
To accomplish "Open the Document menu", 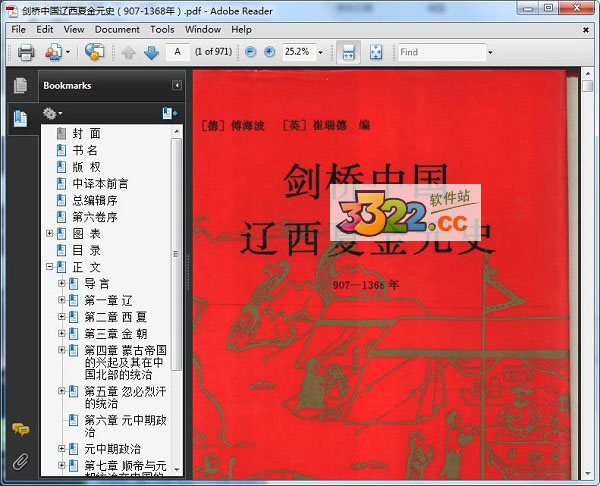I will click(117, 30).
